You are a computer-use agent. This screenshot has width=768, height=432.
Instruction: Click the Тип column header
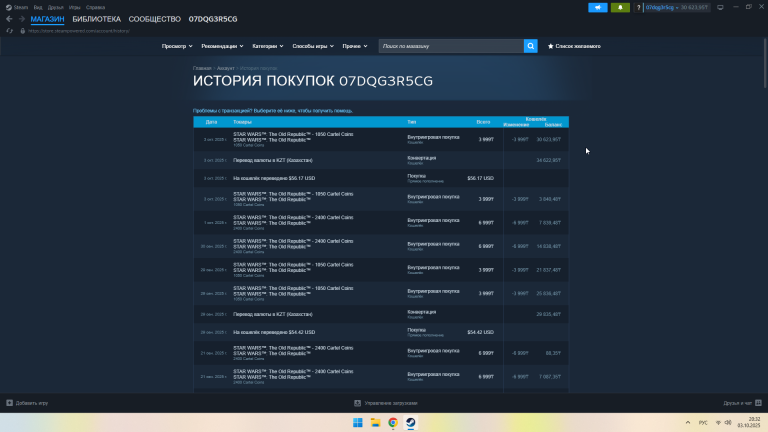(x=411, y=122)
